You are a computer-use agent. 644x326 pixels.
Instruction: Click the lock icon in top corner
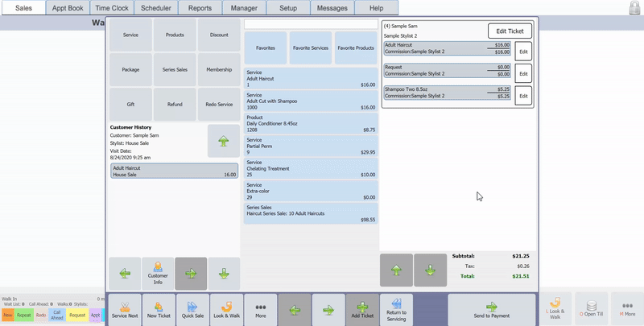634,8
